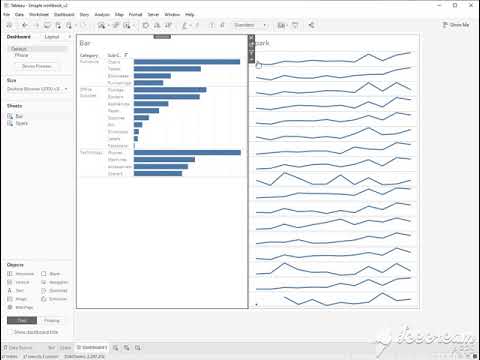Click the Device Preview button
This screenshot has width=480, height=360.
point(36,66)
